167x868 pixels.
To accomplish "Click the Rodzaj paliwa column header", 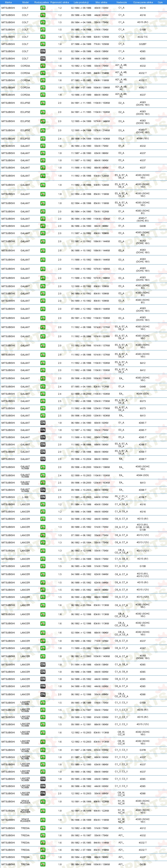I will coord(42,2).
